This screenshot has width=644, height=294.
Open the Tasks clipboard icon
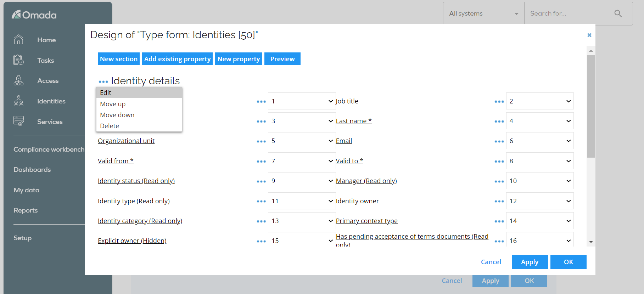coord(18,60)
